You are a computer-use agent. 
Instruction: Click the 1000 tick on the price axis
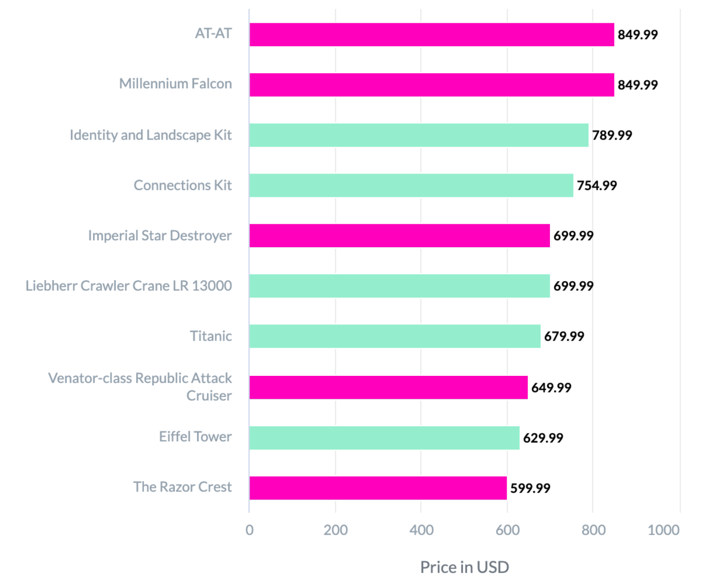point(664,530)
